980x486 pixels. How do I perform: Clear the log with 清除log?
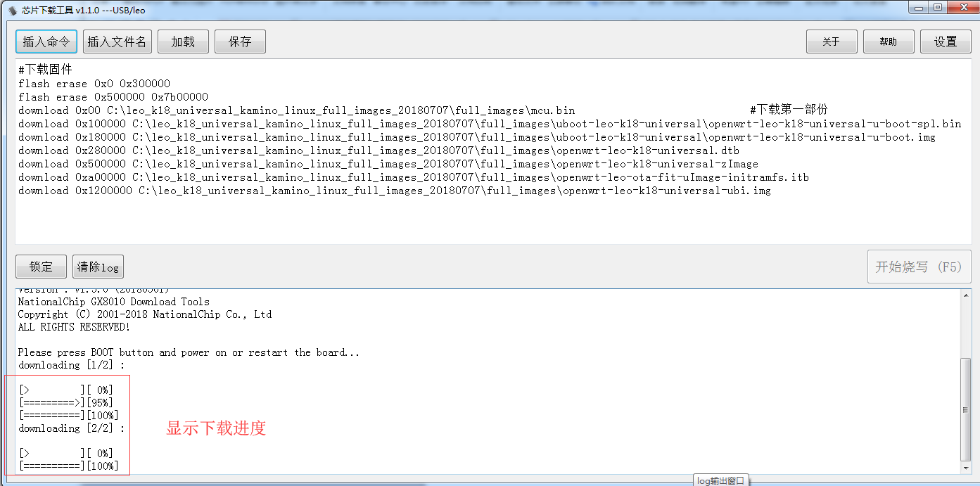click(x=98, y=267)
